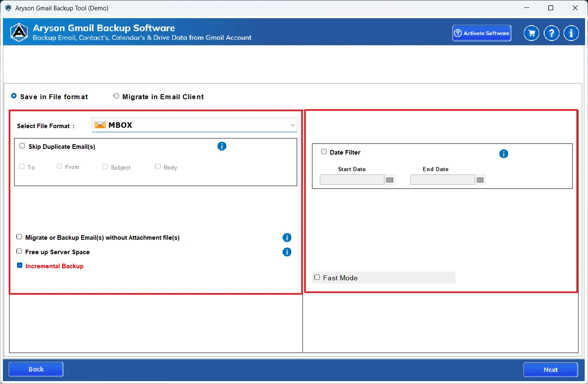588x384 pixels.
Task: Click the End Date input field
Action: [x=442, y=180]
